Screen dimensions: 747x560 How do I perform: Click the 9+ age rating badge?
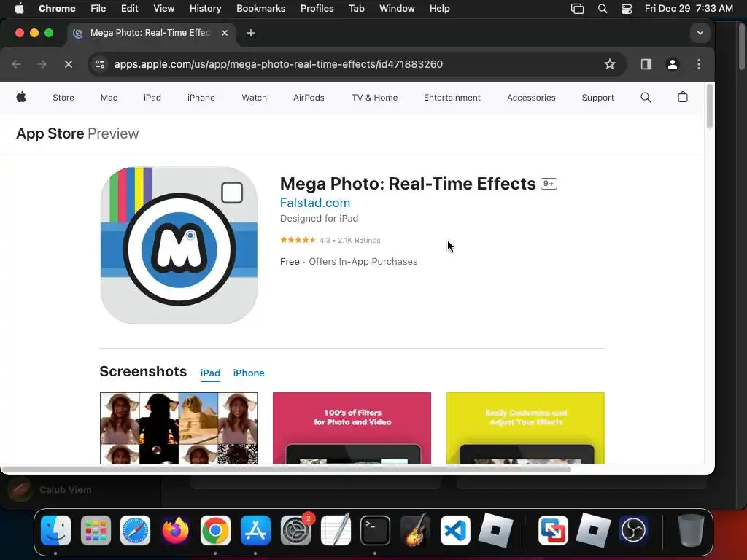tap(549, 184)
